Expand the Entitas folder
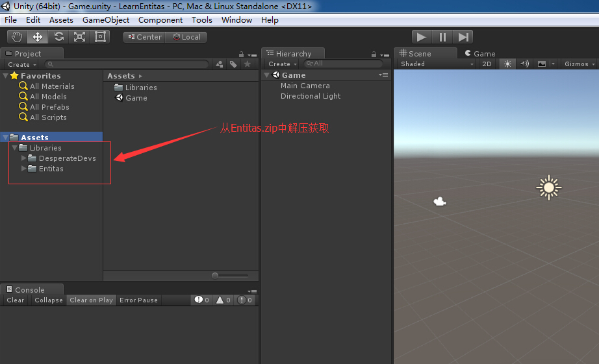599x364 pixels. [x=23, y=168]
